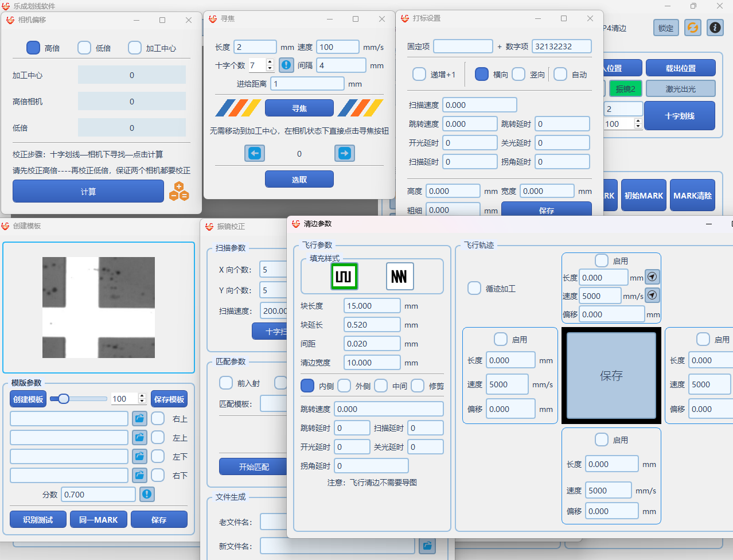Screen dimensions: 733x560
Task: Select the 竖向 option in 打标设置
Action: [x=518, y=74]
